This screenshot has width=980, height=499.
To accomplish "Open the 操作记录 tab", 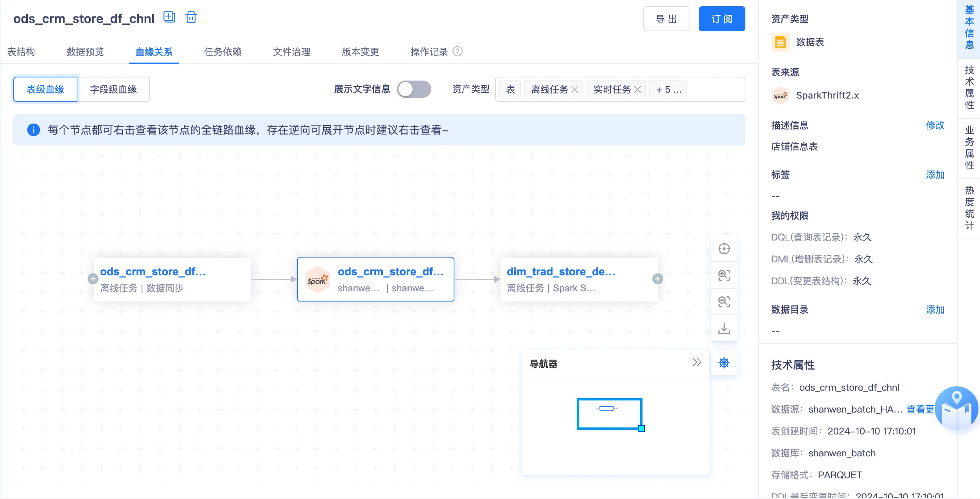I will click(x=429, y=52).
